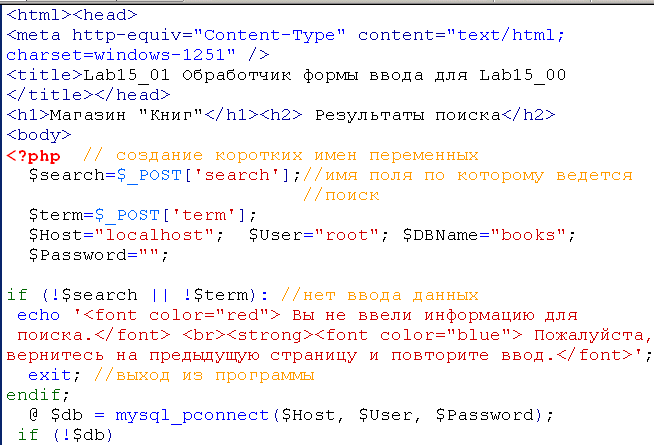
Task: Click the comment имя поля по которому ведется
Action: pyautogui.click(x=468, y=175)
